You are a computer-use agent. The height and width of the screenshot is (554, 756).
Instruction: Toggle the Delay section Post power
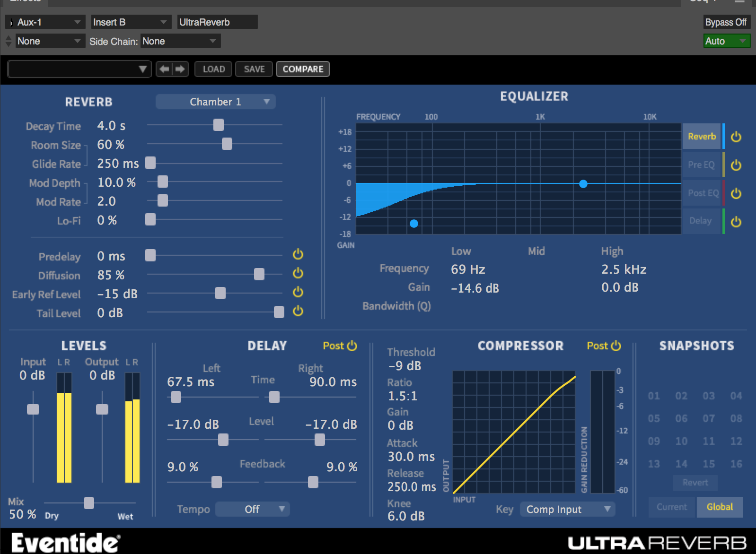352,346
